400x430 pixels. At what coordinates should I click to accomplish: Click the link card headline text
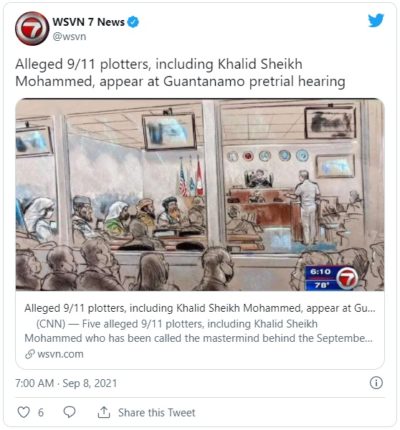point(200,308)
